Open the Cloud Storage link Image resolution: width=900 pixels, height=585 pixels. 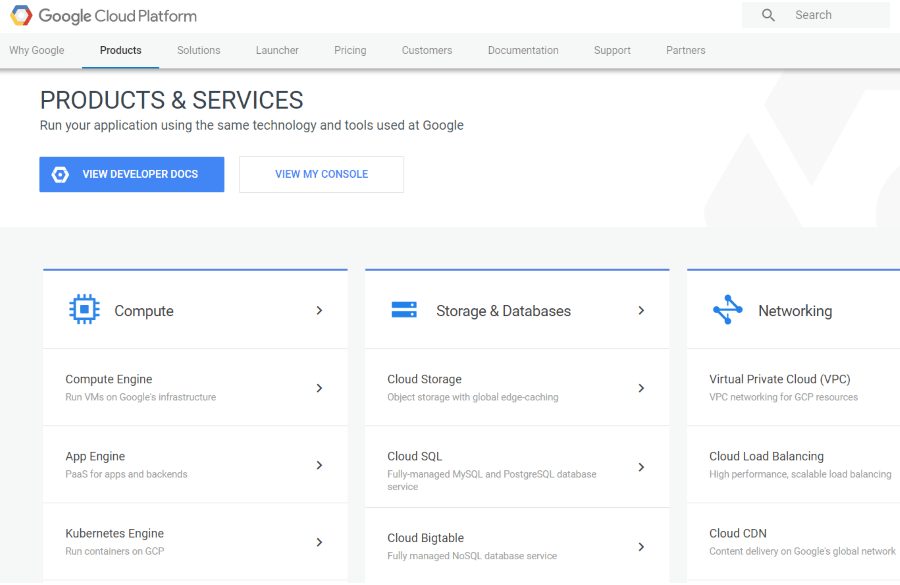[425, 379]
